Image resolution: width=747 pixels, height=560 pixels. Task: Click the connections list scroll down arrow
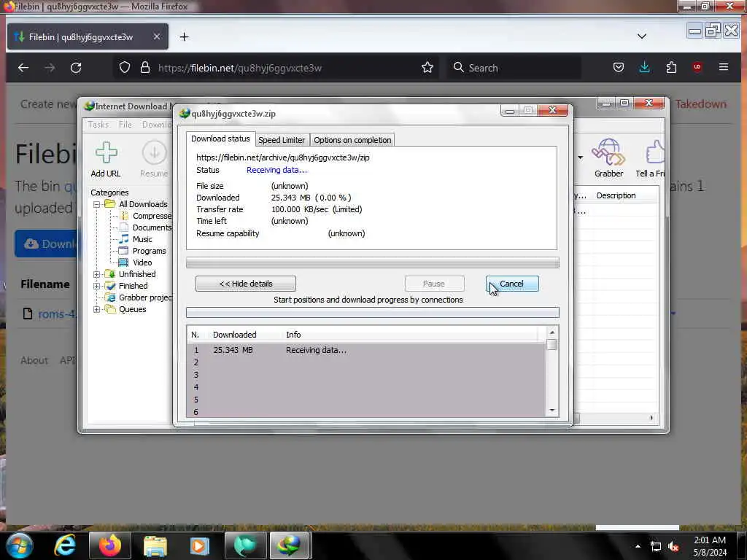552,411
